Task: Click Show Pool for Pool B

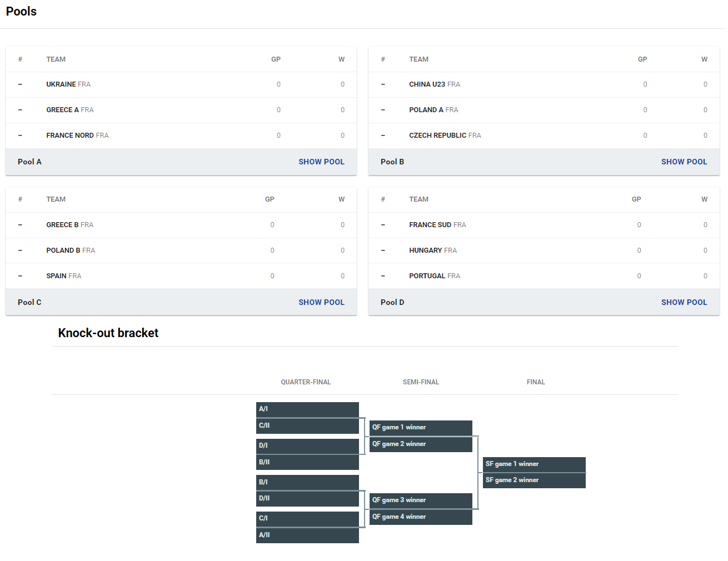Action: 684,162
